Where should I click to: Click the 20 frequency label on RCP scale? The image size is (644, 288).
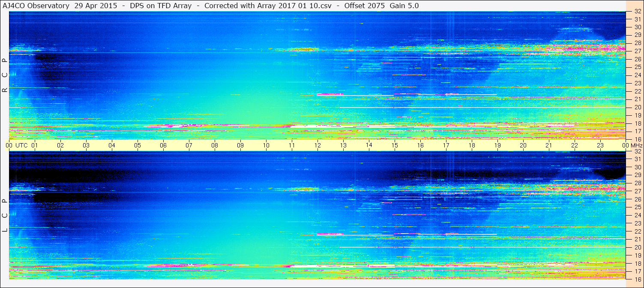[638, 107]
